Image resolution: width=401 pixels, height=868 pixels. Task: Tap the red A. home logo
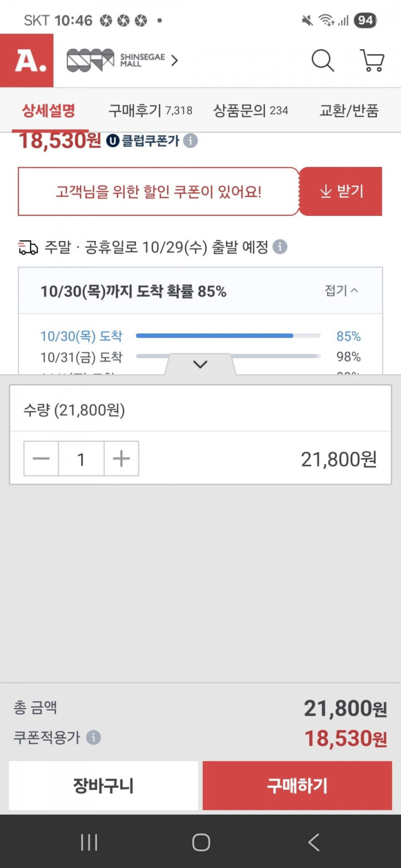coord(27,60)
